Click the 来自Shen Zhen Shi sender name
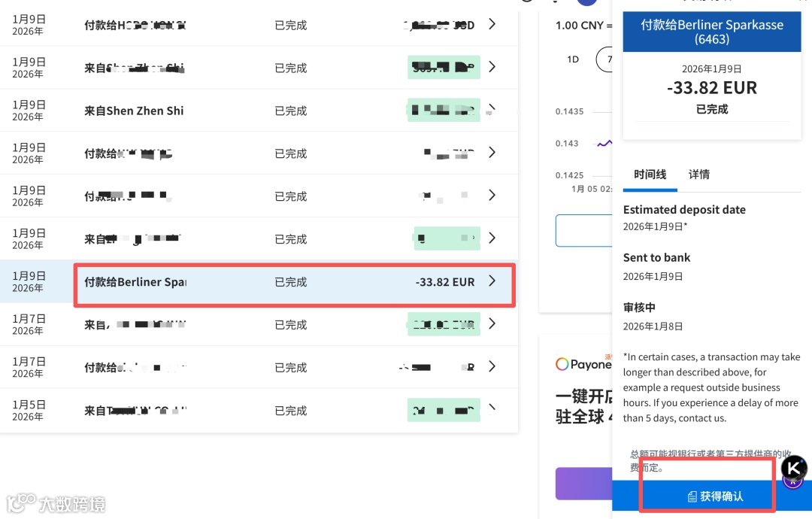The image size is (812, 519). pos(134,111)
